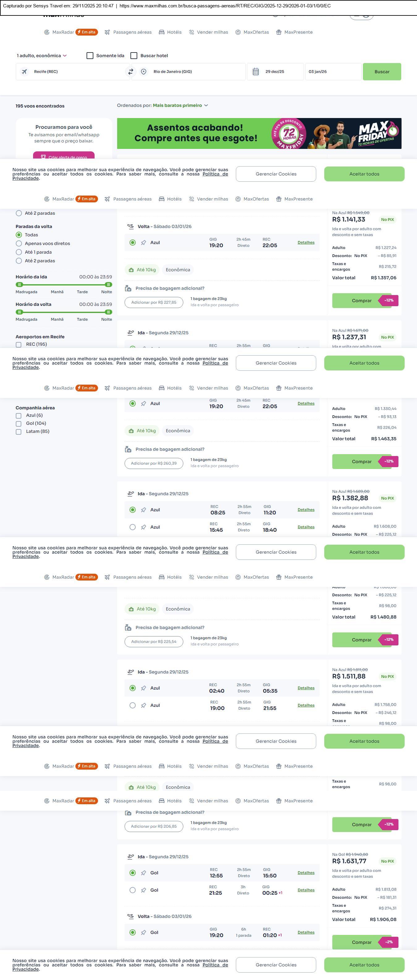Check the 'Somente ida' checkbox

click(x=90, y=56)
